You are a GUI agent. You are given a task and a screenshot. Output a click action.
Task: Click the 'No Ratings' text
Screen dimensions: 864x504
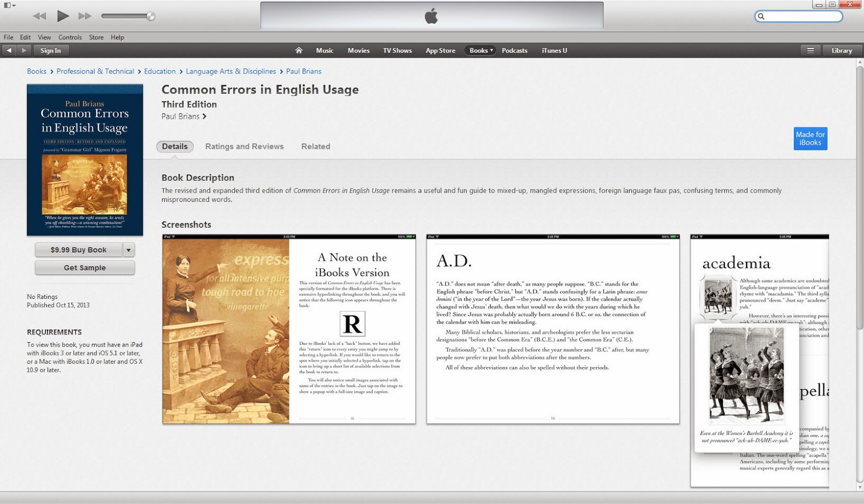click(x=42, y=296)
